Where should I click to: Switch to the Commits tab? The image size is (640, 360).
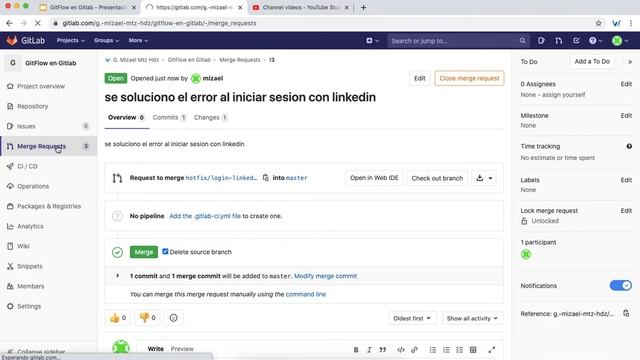(169, 118)
